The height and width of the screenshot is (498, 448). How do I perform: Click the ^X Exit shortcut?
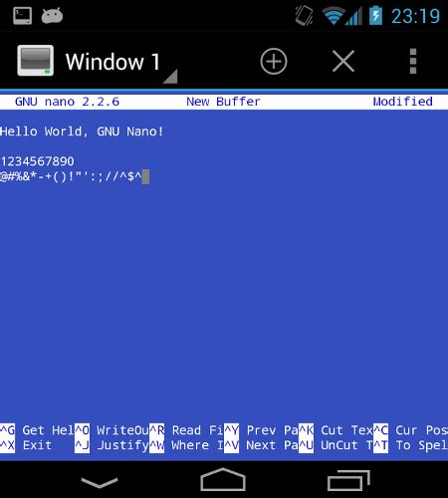pos(26,445)
